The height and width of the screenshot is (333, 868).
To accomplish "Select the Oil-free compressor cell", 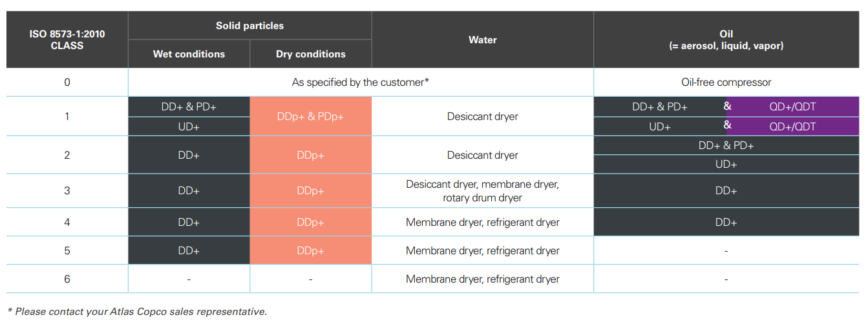I will (x=726, y=83).
